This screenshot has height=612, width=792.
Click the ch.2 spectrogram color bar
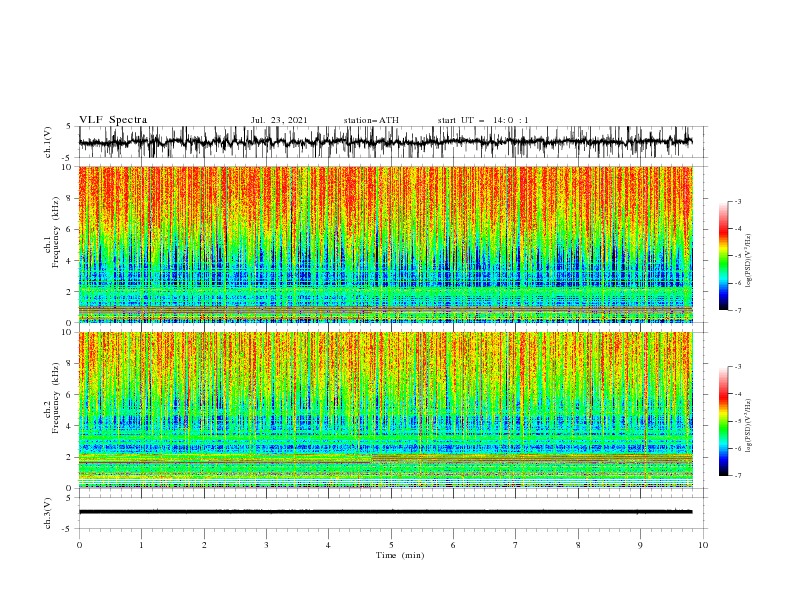point(724,421)
